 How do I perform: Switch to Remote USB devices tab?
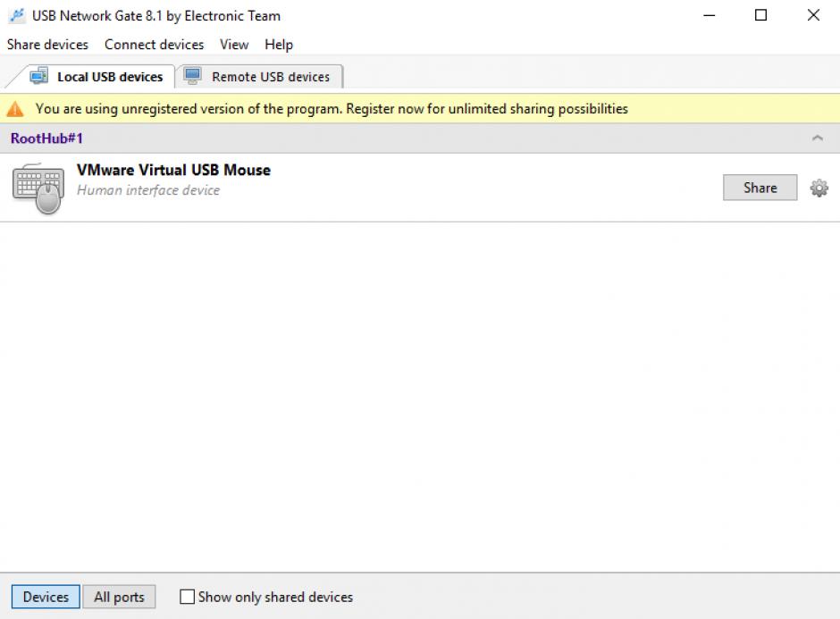pyautogui.click(x=260, y=77)
